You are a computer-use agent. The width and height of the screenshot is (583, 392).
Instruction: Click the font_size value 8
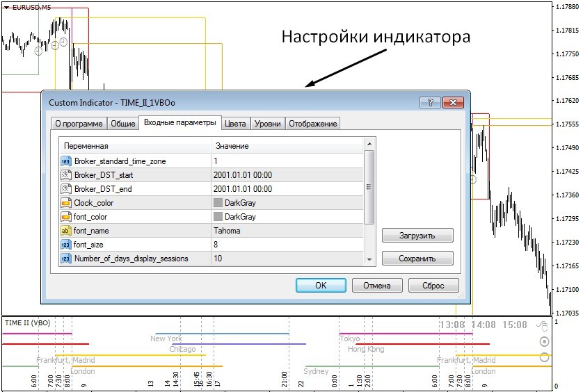[216, 245]
